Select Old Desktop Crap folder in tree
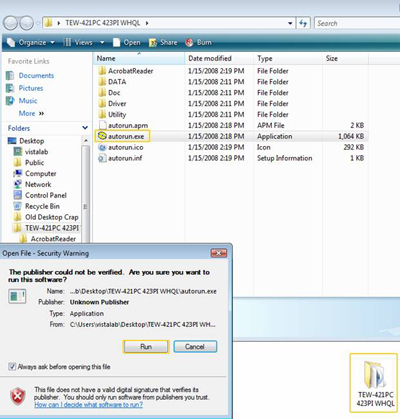The width and height of the screenshot is (400, 419). [x=52, y=217]
